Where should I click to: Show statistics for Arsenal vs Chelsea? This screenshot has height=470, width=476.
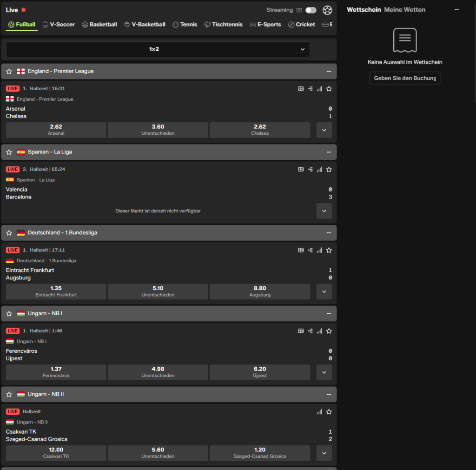tap(319, 89)
